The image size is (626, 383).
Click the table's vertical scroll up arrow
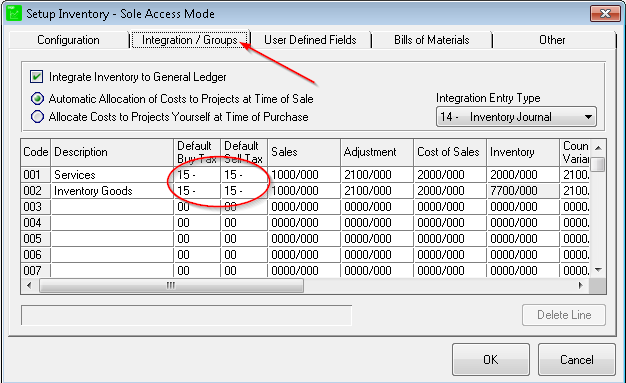[598, 148]
